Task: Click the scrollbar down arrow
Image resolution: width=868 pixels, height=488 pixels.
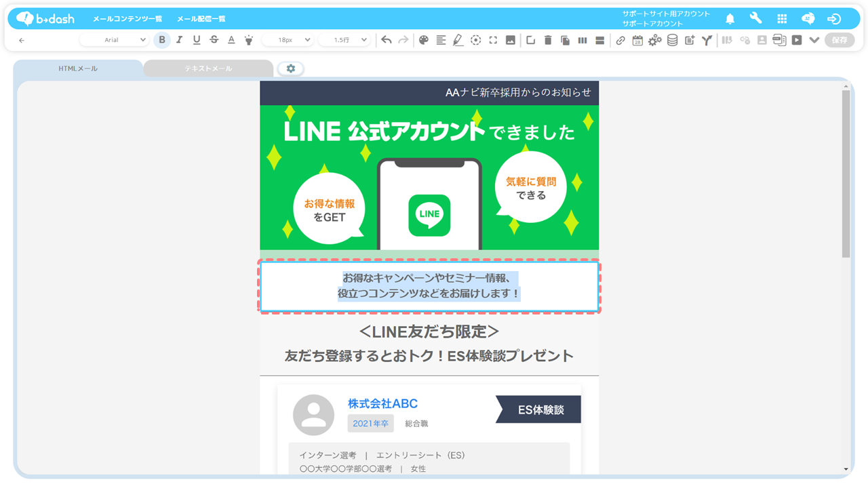Action: coord(846,469)
